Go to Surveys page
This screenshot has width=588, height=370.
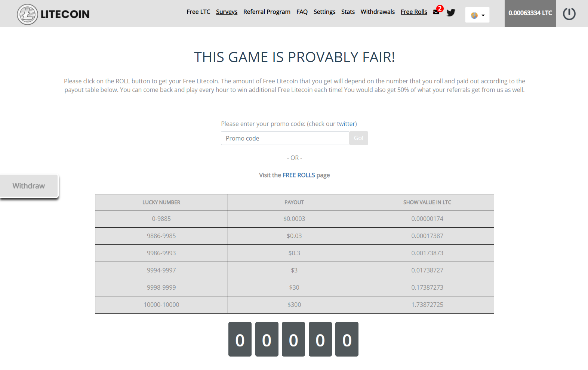(x=227, y=12)
